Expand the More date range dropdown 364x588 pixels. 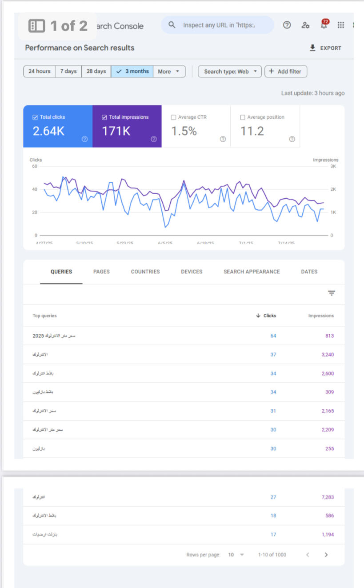pos(169,72)
